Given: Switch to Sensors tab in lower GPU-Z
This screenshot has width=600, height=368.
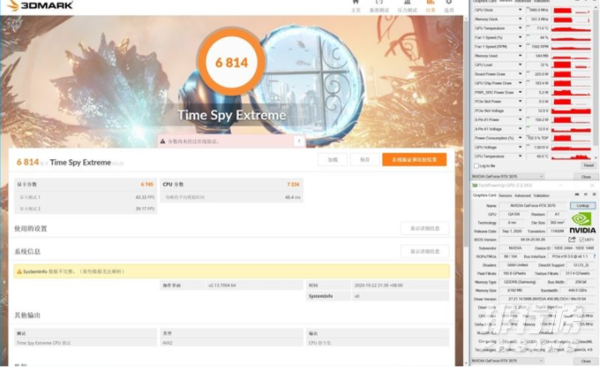Looking at the screenshot, I should [x=505, y=195].
